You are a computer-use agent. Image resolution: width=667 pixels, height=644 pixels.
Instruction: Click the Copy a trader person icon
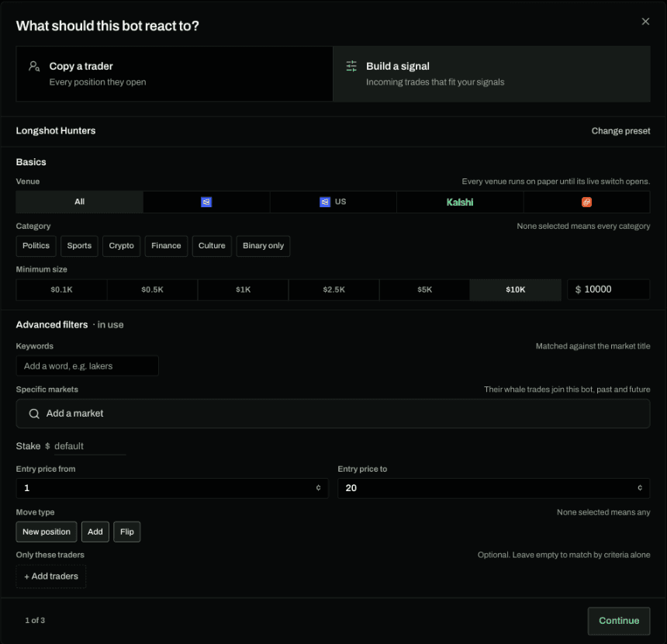[x=34, y=66]
